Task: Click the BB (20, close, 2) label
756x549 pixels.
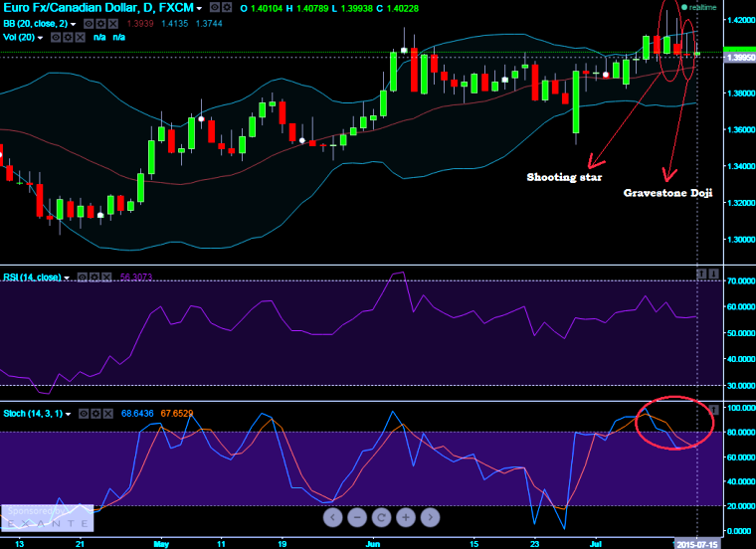Action: pyautogui.click(x=36, y=24)
